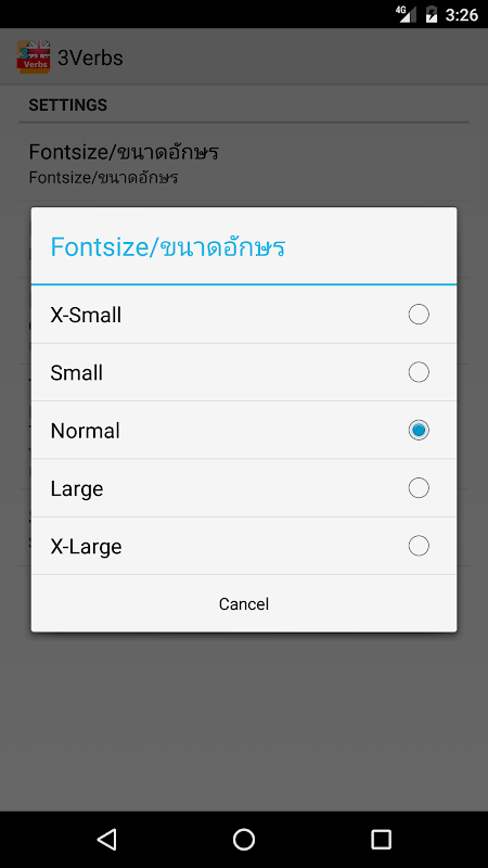Tap the Fontsize dialog title

[168, 247]
